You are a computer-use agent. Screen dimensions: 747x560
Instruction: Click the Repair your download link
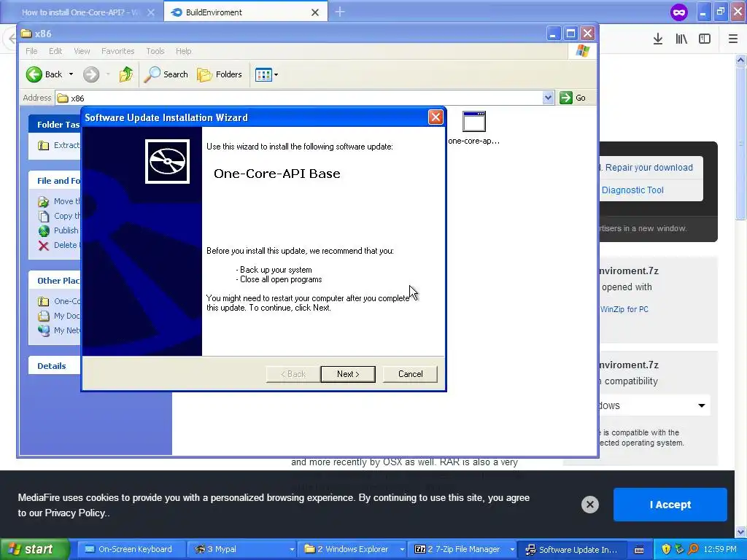(649, 168)
